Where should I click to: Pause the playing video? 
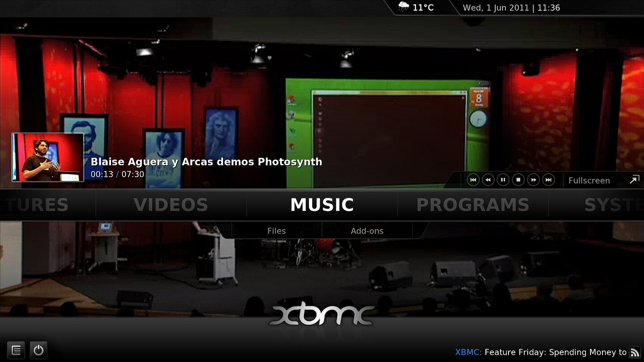pyautogui.click(x=503, y=180)
